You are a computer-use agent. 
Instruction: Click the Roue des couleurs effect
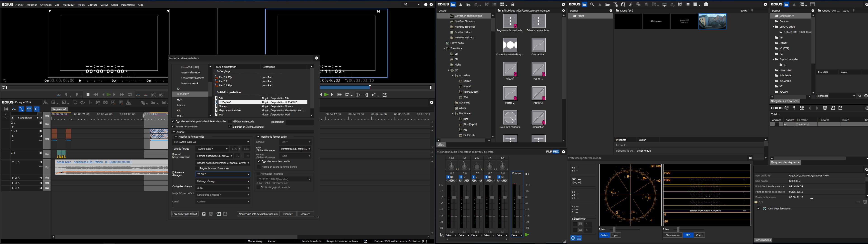(510, 118)
